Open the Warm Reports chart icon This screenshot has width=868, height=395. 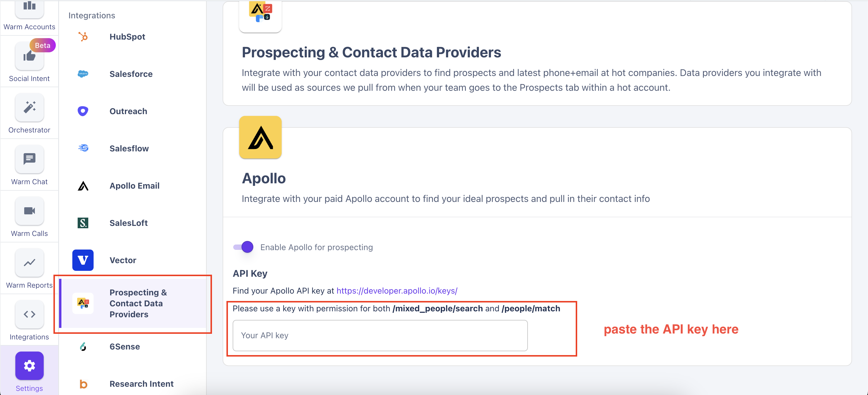pyautogui.click(x=29, y=263)
